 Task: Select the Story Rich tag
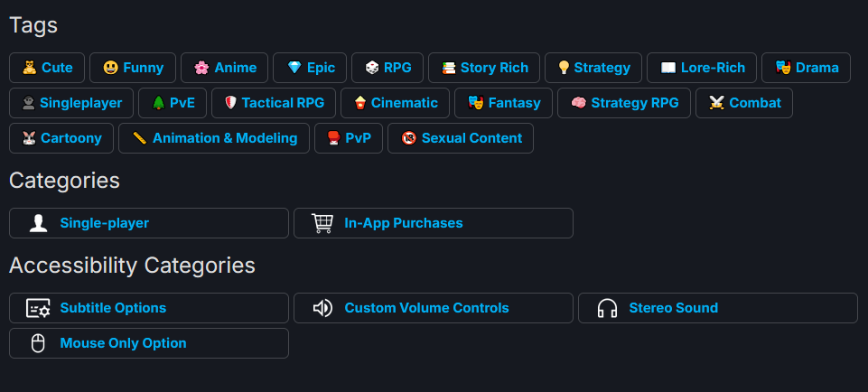[484, 68]
